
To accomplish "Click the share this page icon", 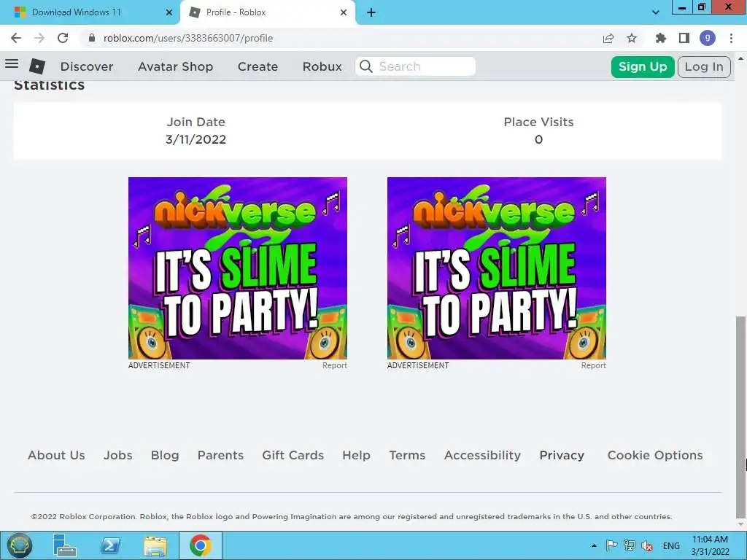I will click(x=608, y=38).
